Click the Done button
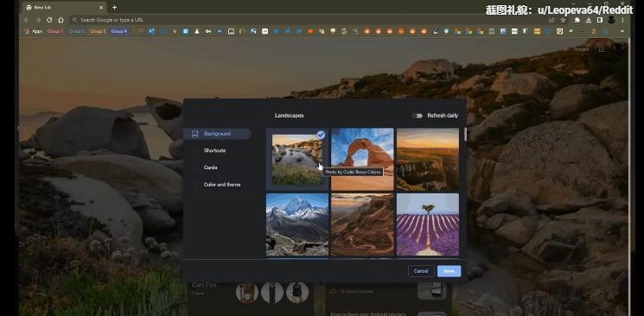 point(449,271)
